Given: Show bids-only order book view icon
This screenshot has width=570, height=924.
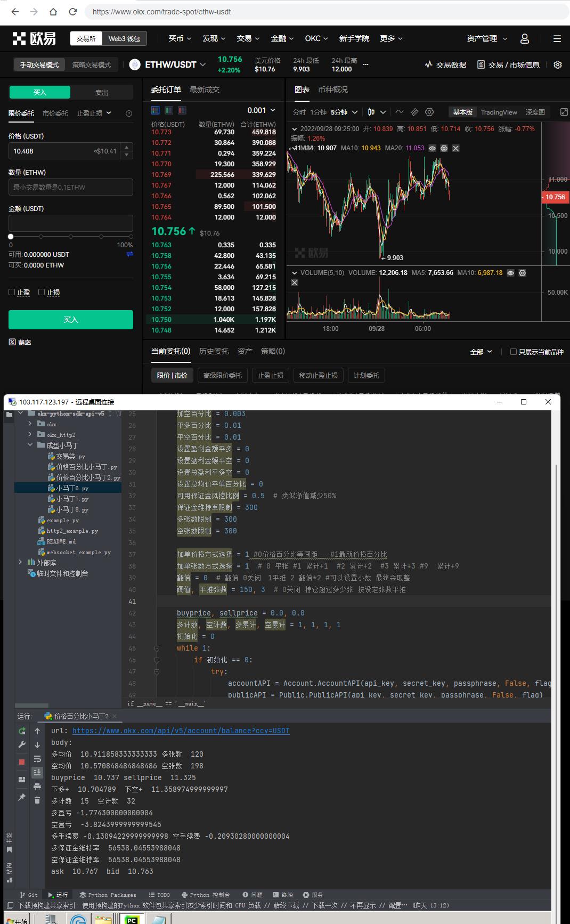Looking at the screenshot, I should [x=169, y=110].
